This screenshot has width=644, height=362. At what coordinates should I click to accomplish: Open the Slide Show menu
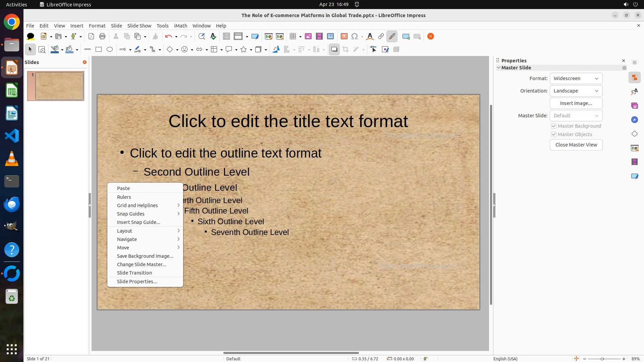tap(139, 26)
